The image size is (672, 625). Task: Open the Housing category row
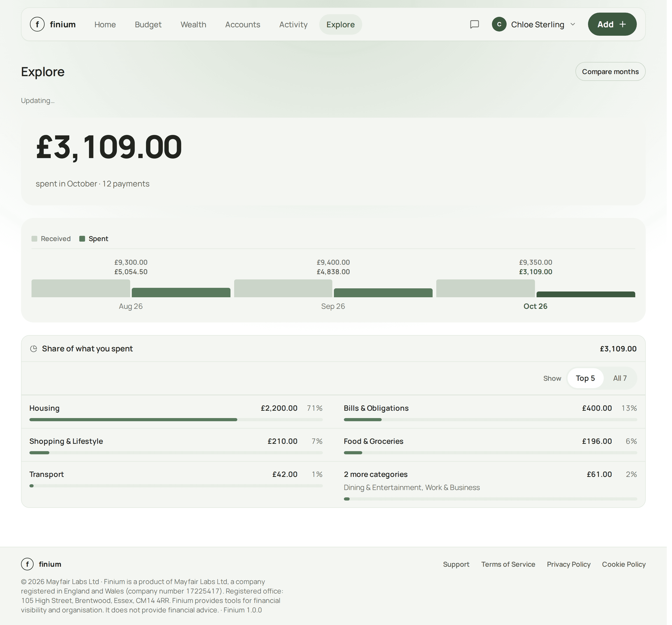pyautogui.click(x=176, y=412)
